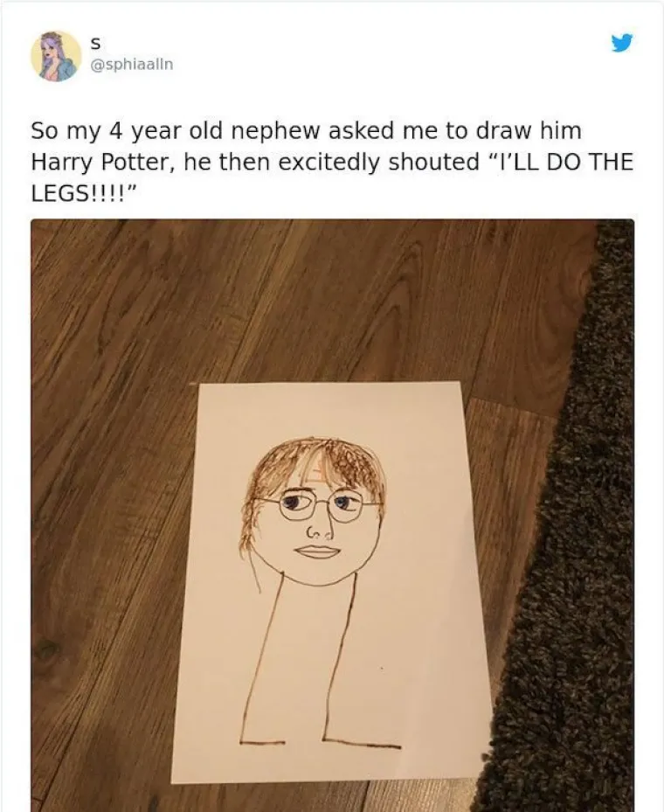Open the profile avatar of user S
The height and width of the screenshot is (812, 664).
tap(56, 56)
